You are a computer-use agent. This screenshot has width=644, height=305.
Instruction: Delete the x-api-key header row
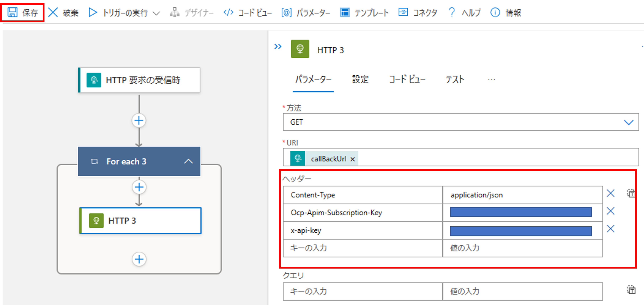click(x=611, y=229)
